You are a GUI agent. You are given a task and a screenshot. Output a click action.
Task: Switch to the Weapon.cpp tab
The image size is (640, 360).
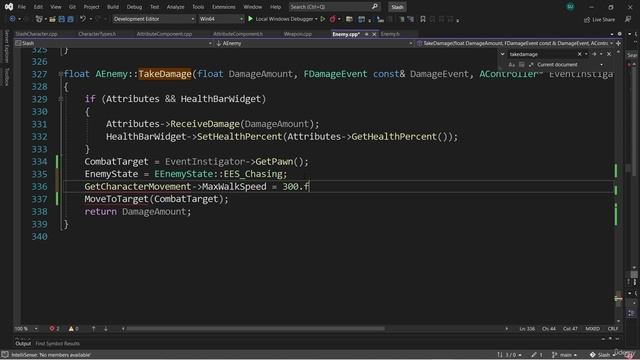298,34
